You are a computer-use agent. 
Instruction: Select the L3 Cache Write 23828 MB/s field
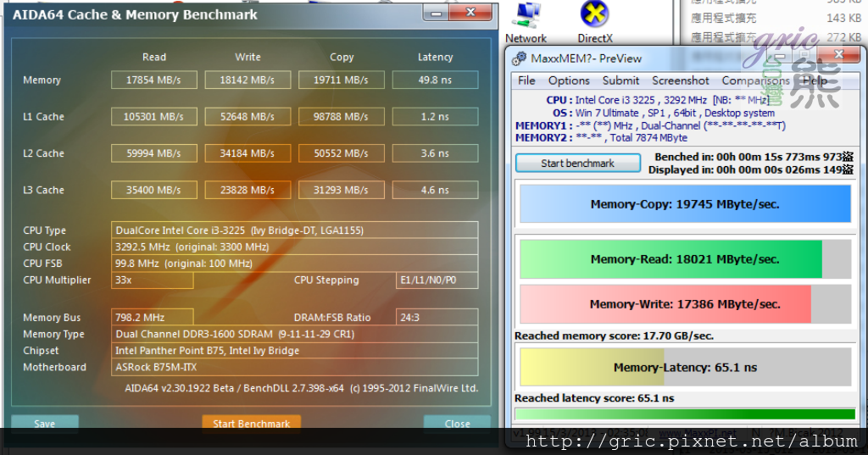(x=248, y=190)
